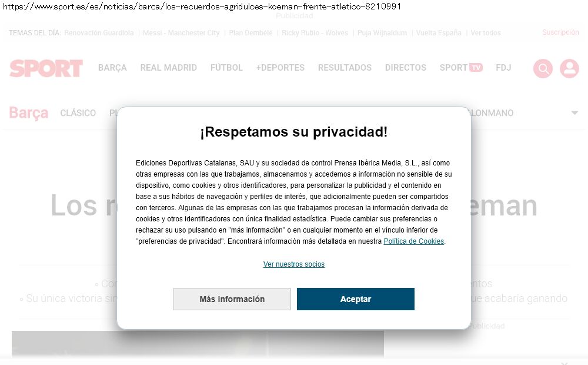Open the Política de Cookies link
The image size is (588, 365).
coord(413,241)
